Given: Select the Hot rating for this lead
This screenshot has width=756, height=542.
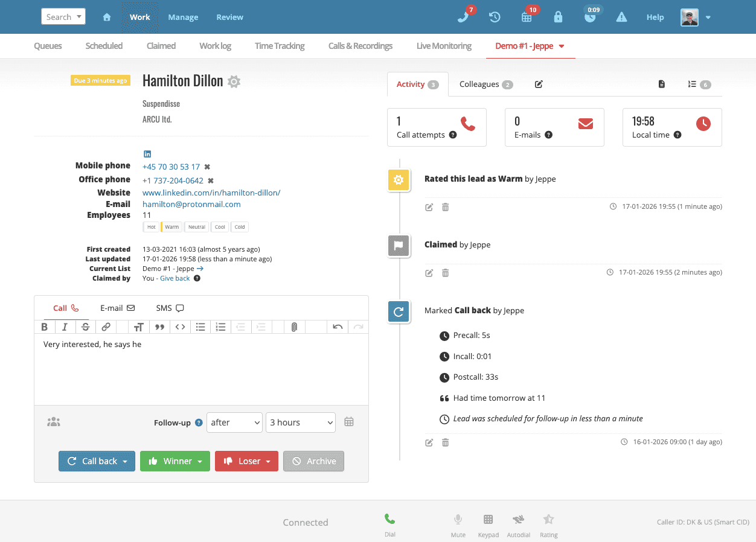Looking at the screenshot, I should (151, 226).
